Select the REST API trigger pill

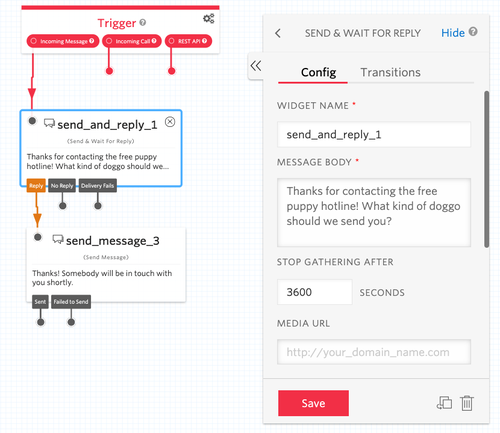click(188, 41)
